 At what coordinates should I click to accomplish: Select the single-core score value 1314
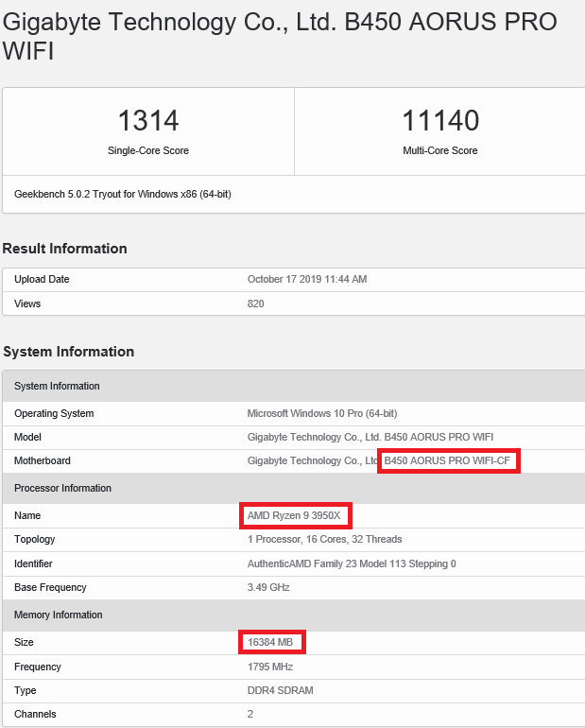[148, 120]
